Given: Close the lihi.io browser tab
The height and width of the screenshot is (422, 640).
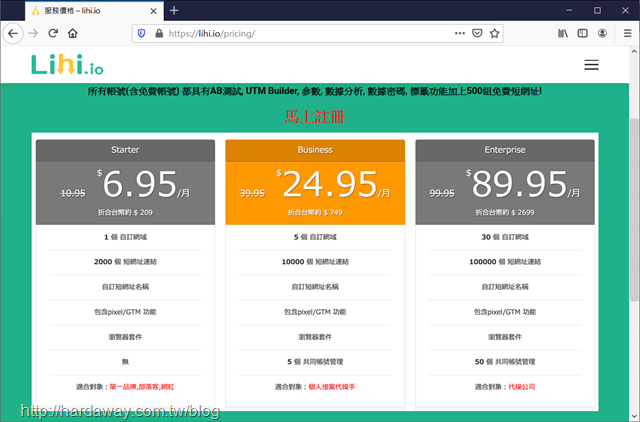Looking at the screenshot, I should click(153, 11).
